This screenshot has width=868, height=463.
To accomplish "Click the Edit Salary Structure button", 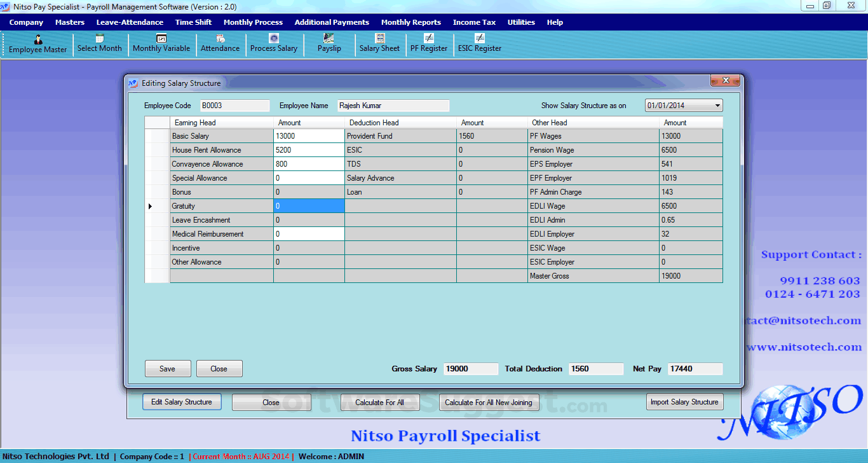I will pos(182,402).
